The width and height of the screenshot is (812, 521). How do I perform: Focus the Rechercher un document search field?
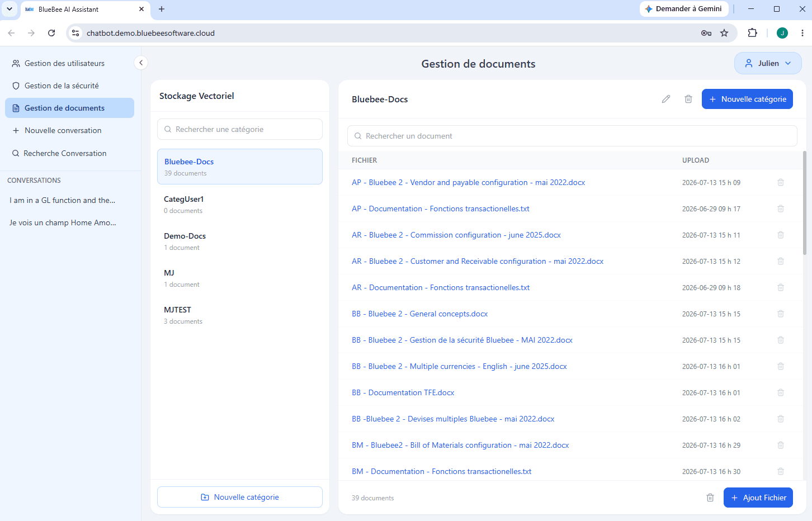pyautogui.click(x=572, y=136)
